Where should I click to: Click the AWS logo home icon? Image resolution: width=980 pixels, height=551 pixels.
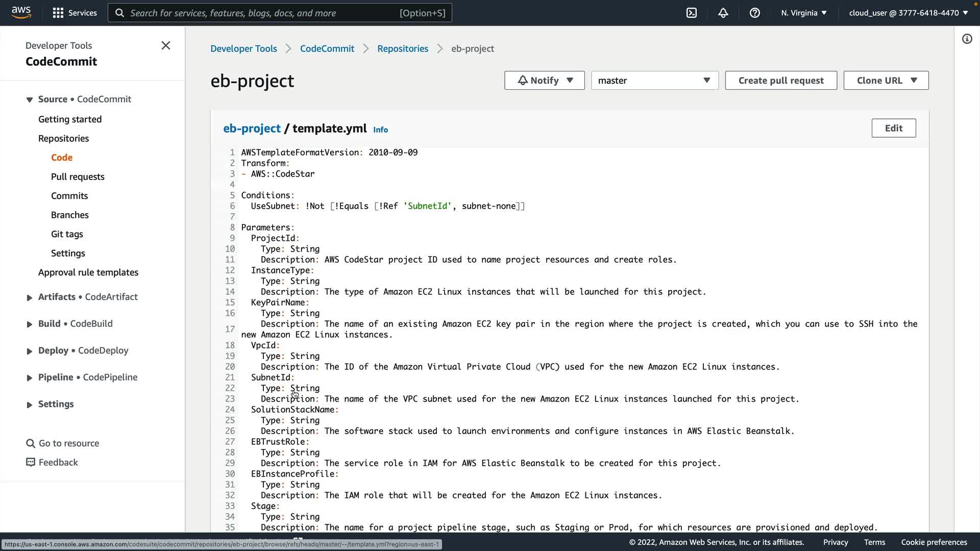21,12
